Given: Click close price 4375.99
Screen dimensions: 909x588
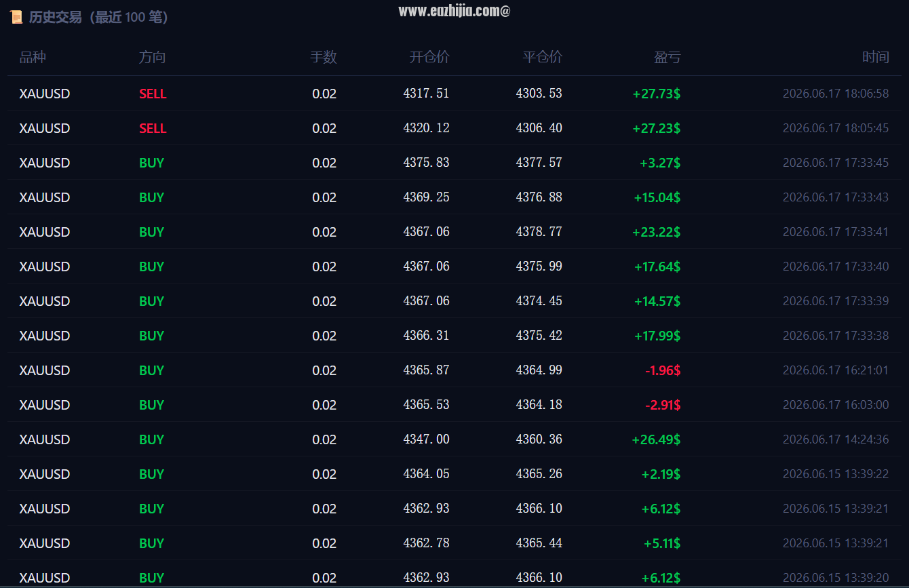Looking at the screenshot, I should (539, 267).
